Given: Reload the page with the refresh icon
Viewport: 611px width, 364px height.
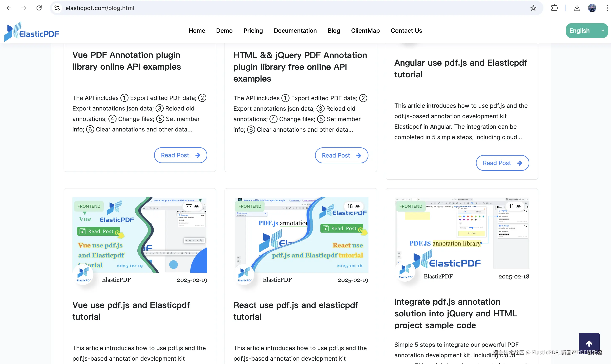Looking at the screenshot, I should [39, 8].
